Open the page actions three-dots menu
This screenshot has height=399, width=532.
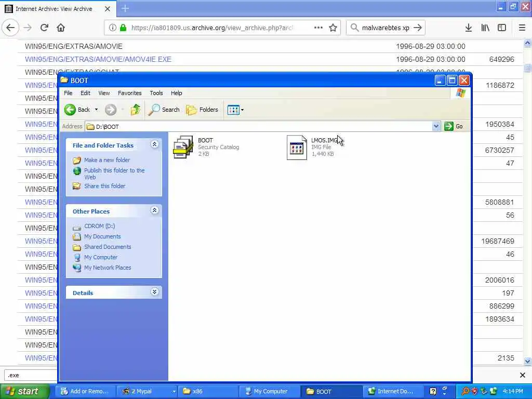click(x=318, y=28)
